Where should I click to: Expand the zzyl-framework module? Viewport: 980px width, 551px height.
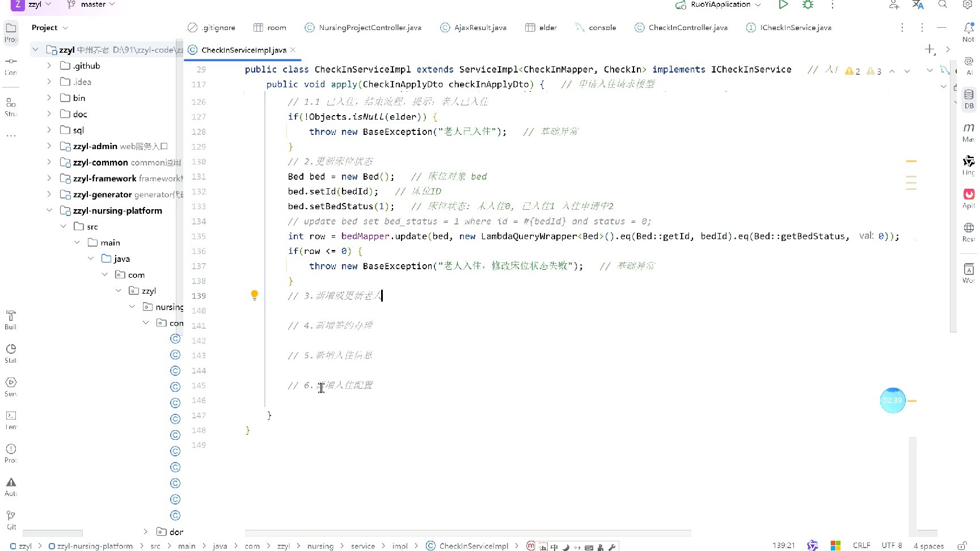click(x=49, y=178)
